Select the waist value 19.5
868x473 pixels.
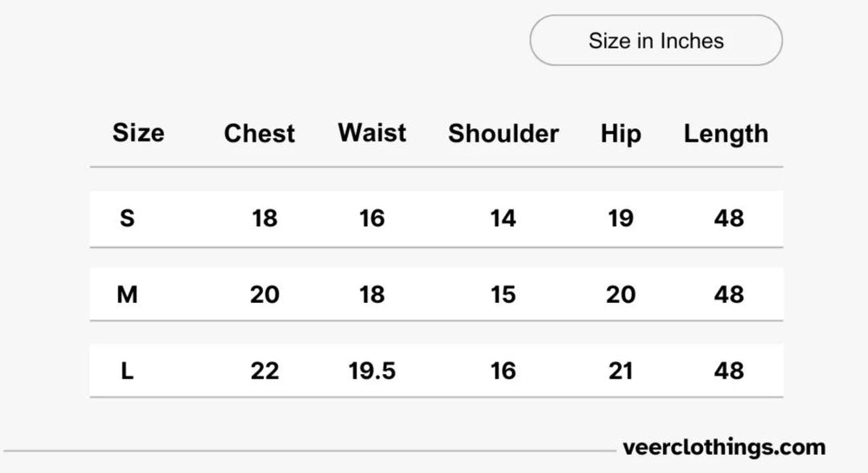(372, 371)
